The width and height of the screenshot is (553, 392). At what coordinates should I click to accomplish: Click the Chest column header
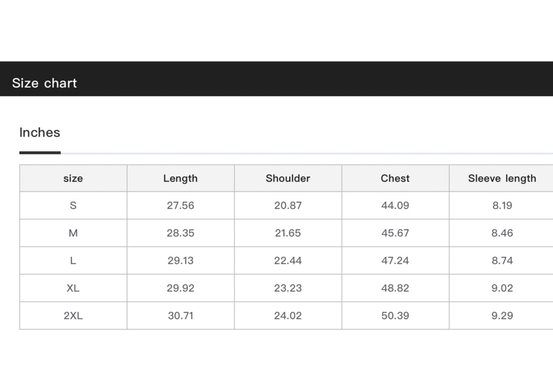pyautogui.click(x=395, y=178)
